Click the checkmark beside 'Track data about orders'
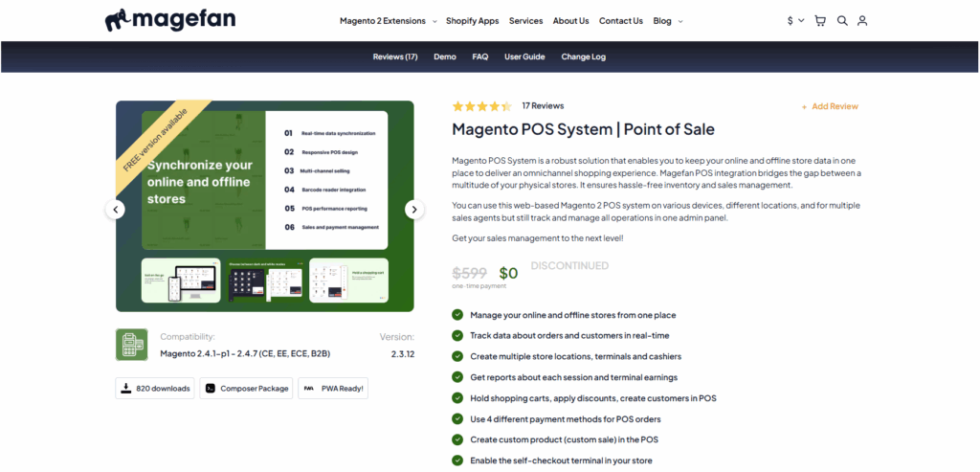The width and height of the screenshot is (980, 472). tap(457, 335)
